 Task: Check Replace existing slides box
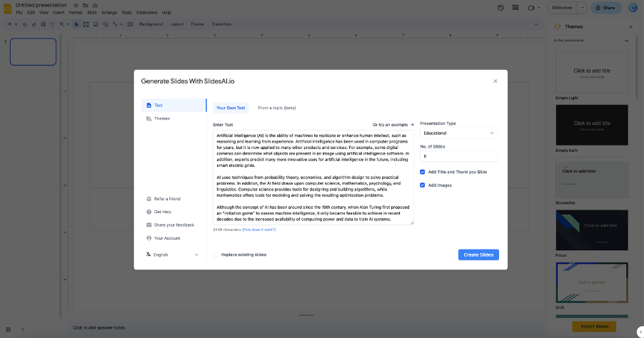tap(216, 255)
